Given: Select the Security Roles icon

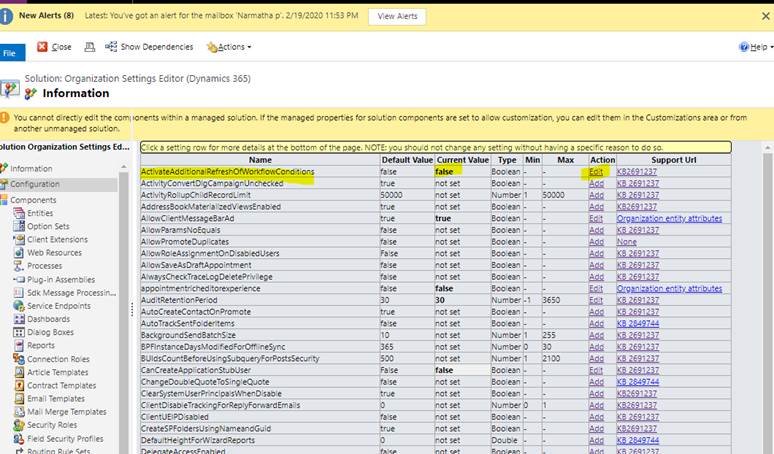Looking at the screenshot, I should (19, 425).
